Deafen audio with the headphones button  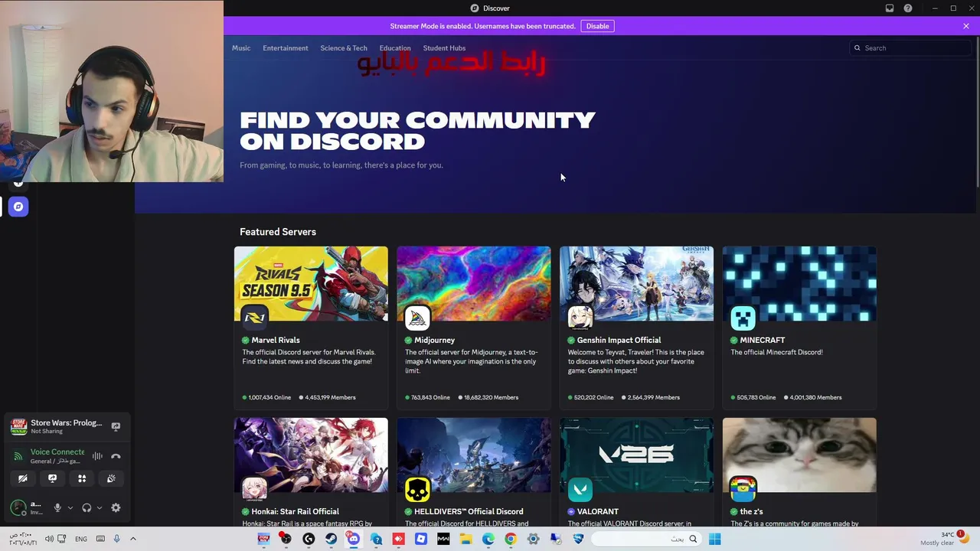point(87,507)
